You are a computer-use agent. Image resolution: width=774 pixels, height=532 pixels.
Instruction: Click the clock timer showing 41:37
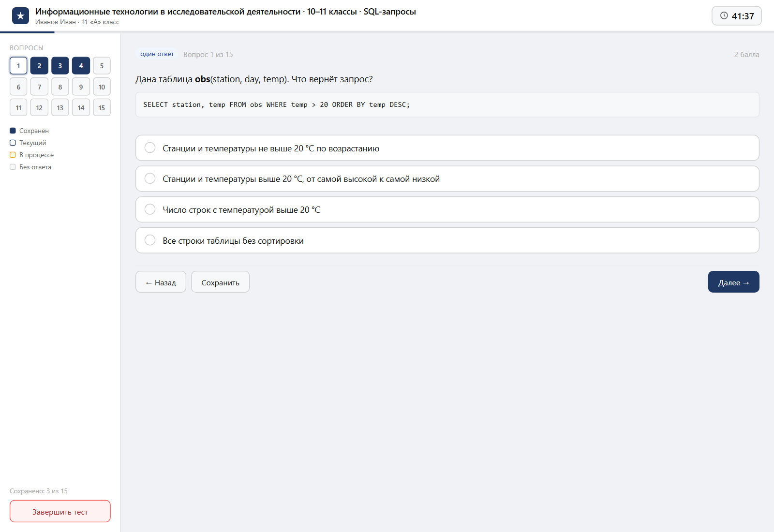[736, 16]
